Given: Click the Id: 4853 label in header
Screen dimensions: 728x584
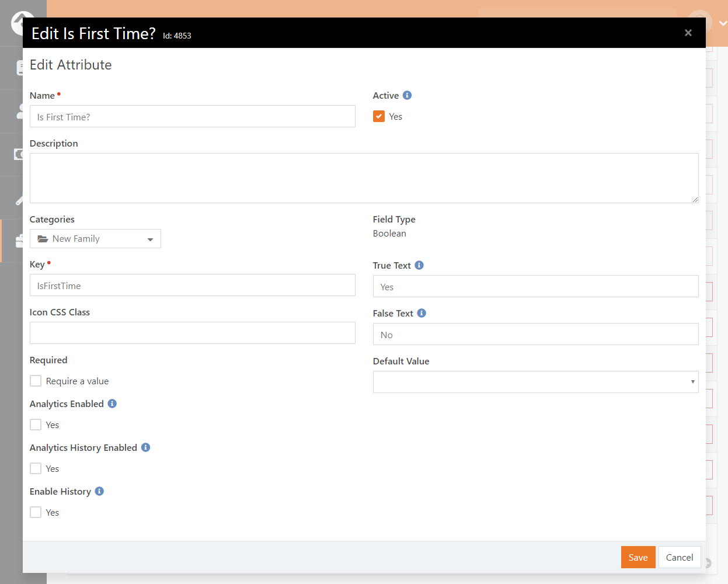Looking at the screenshot, I should tap(177, 36).
